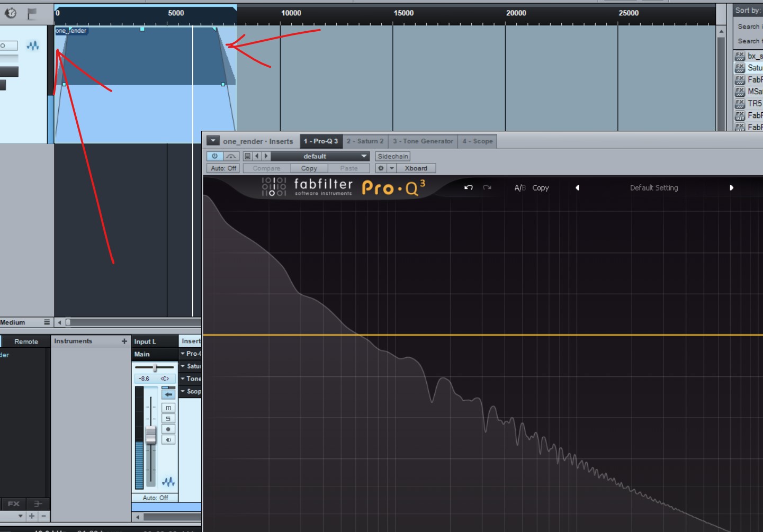Screen dimensions: 763x532
Task: Click the Sidechain button
Action: [393, 156]
